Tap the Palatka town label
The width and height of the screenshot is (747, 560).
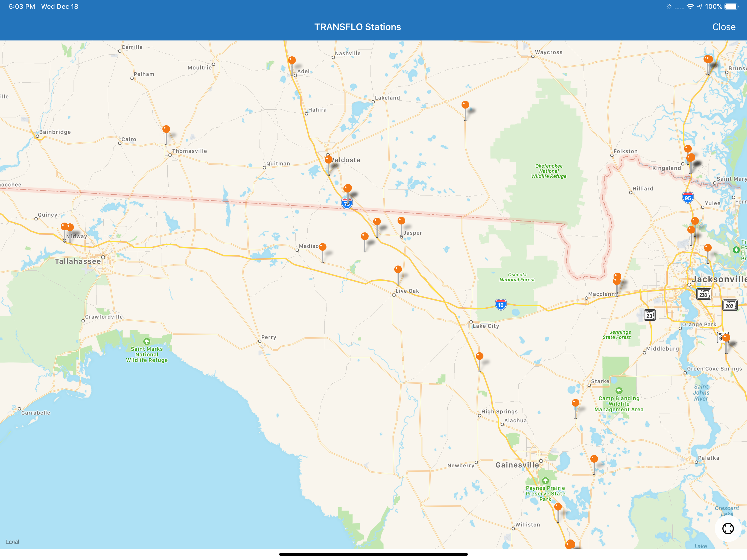(x=708, y=458)
